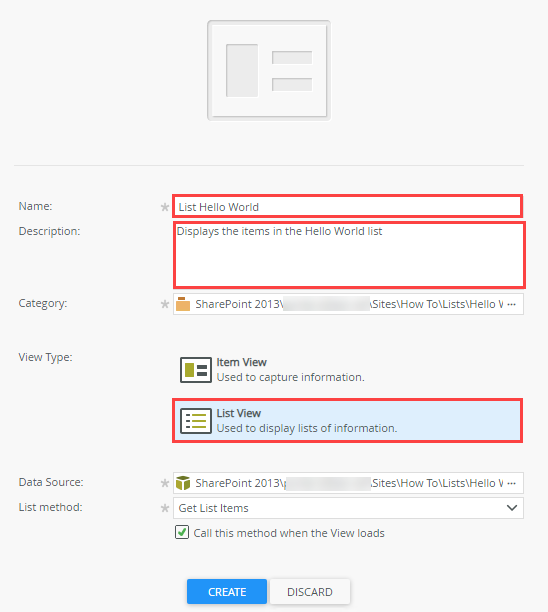Open the Get List Items combo box
Screen dimensions: 548x612
pos(348,508)
